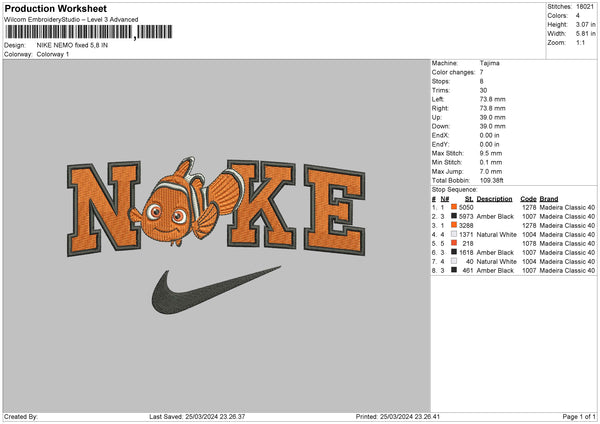Screen dimensions: 600x424
Task: Click the white swatch beside stitch count 1371
Action: tap(454, 234)
